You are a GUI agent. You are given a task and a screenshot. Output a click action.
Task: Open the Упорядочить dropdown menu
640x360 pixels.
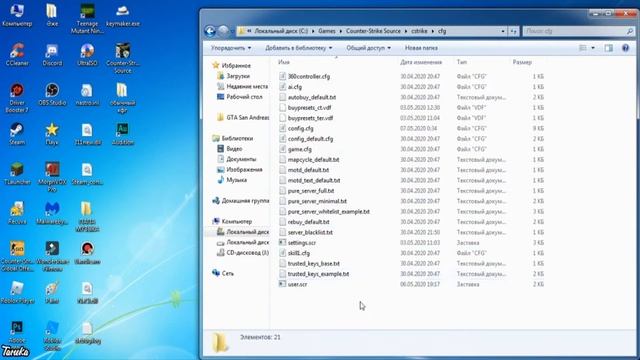[x=231, y=48]
